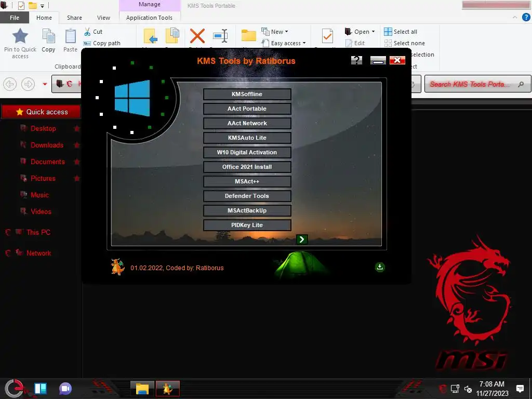This screenshot has height=399, width=532.
Task: Open Documents in navigation pane
Action: click(47, 162)
